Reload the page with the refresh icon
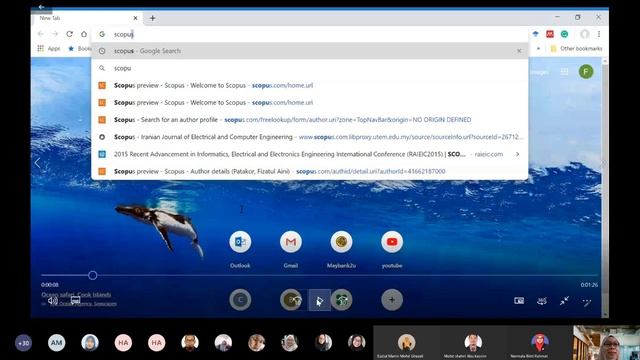The width and height of the screenshot is (640, 360). [x=69, y=34]
